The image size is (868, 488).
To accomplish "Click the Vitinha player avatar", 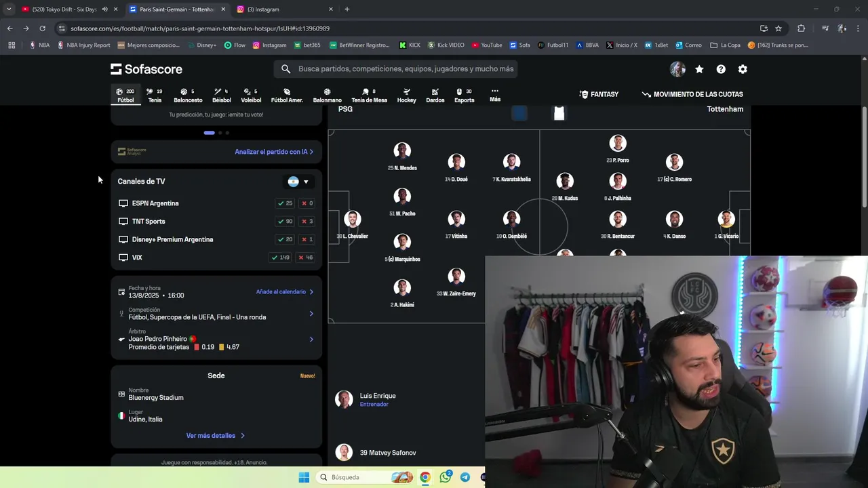I will point(456,219).
